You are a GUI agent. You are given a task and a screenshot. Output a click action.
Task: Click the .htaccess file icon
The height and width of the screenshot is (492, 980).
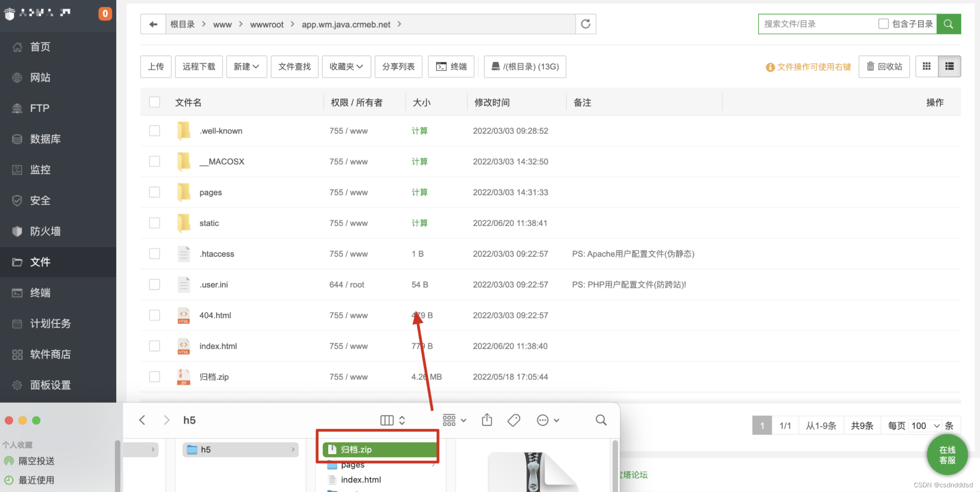184,254
